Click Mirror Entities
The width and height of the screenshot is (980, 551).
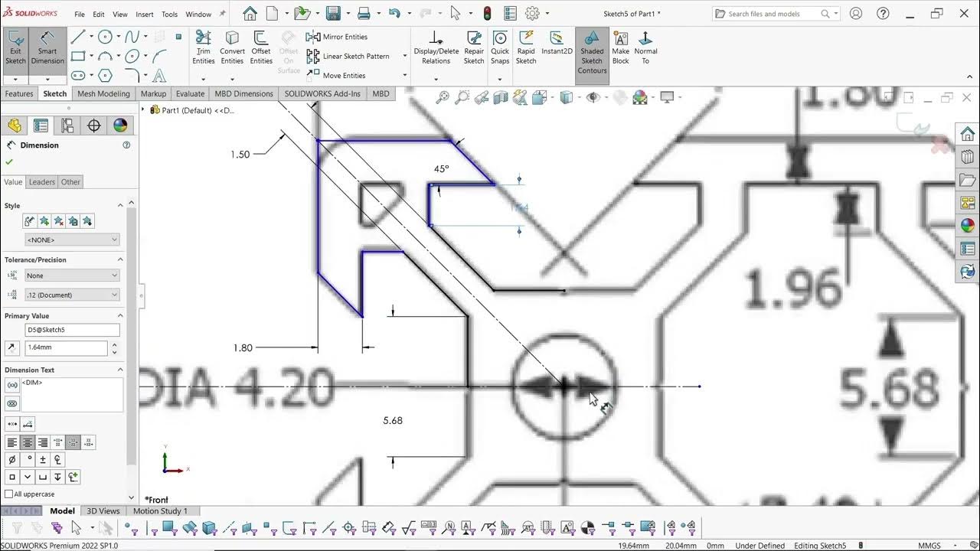(338, 37)
